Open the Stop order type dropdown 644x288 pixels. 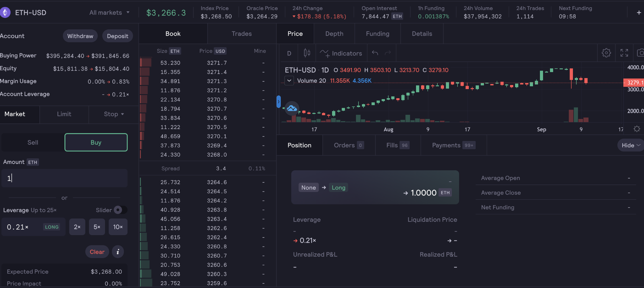click(x=114, y=114)
